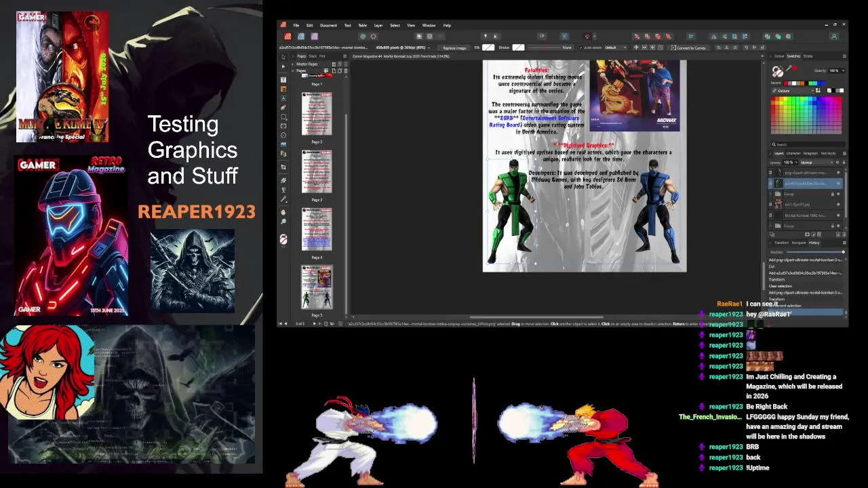The width and height of the screenshot is (868, 488).
Task: Select the Artistic Text tool
Action: tap(283, 99)
